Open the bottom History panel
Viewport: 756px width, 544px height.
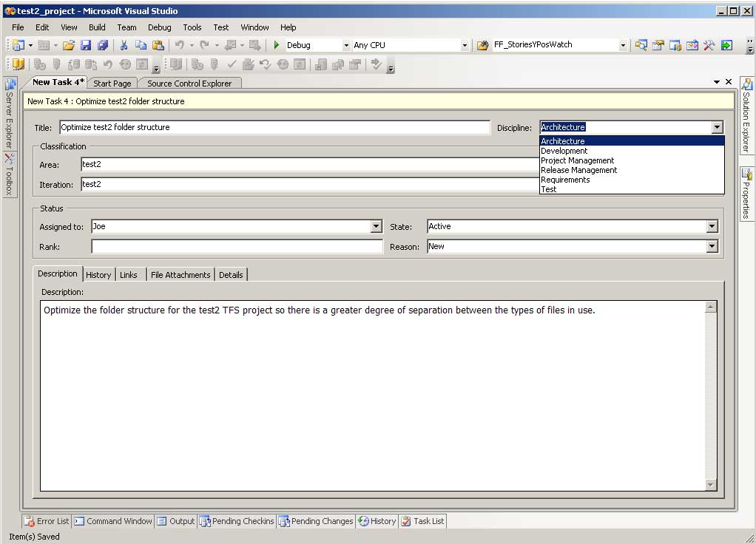click(377, 521)
